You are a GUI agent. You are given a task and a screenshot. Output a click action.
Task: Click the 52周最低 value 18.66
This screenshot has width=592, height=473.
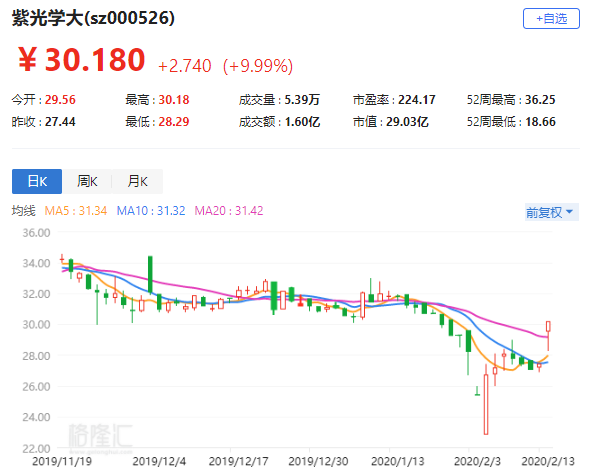(541, 122)
